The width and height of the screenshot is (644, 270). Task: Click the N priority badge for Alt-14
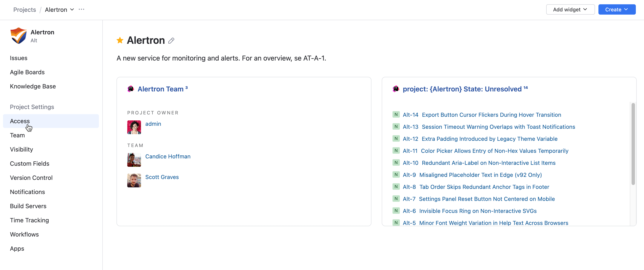(x=396, y=115)
